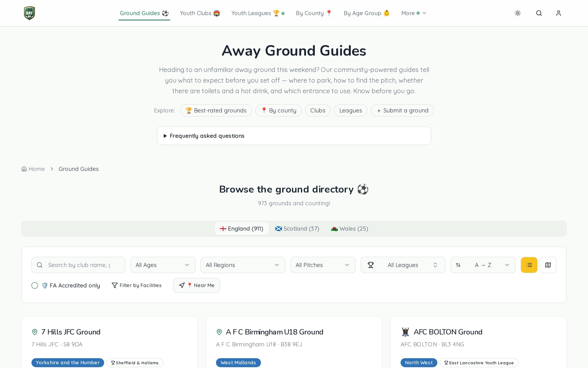
Task: Open the All Pitches dropdown
Action: click(323, 265)
